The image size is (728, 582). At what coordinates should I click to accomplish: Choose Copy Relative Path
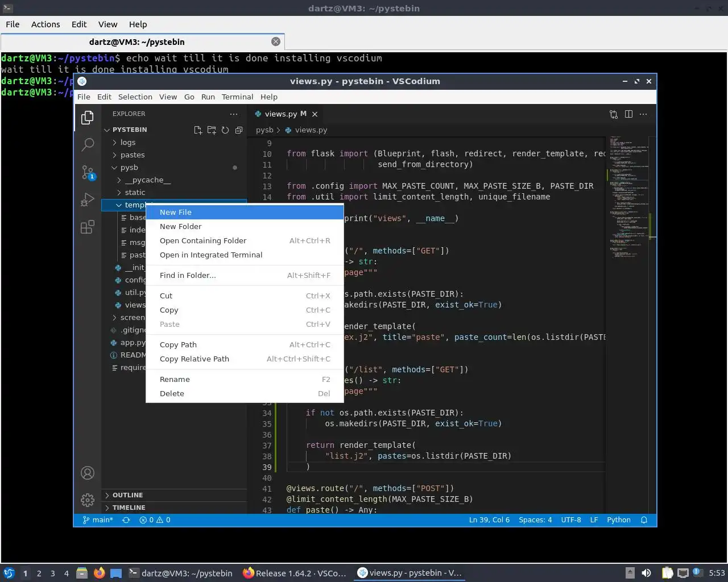point(245,359)
